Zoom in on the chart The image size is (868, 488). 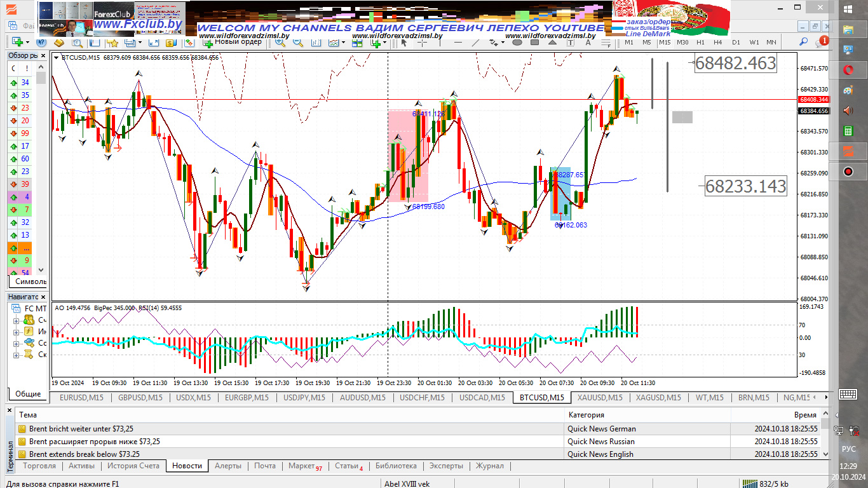tap(280, 42)
